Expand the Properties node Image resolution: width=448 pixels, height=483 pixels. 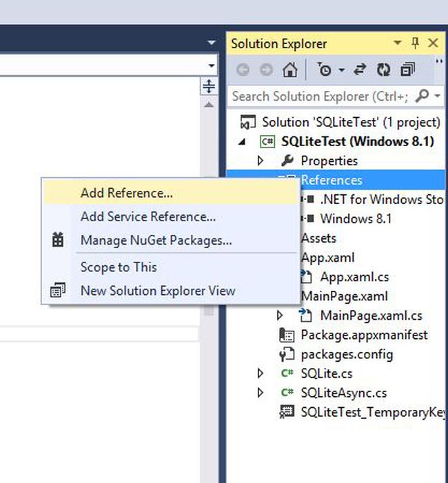pyautogui.click(x=261, y=161)
